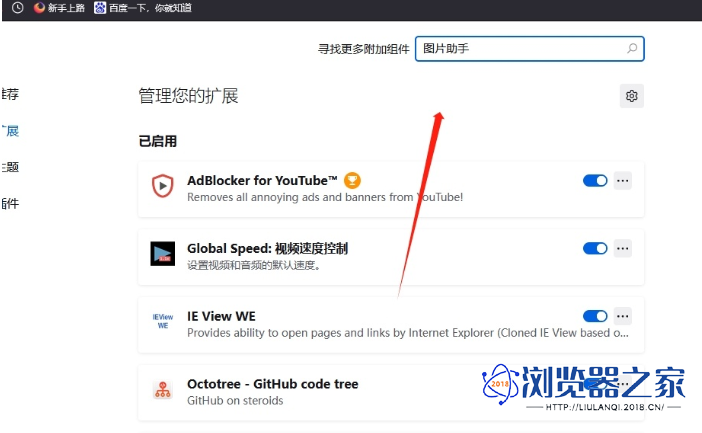
Task: Open more options for AdBlocker for YouTube
Action: pyautogui.click(x=623, y=180)
